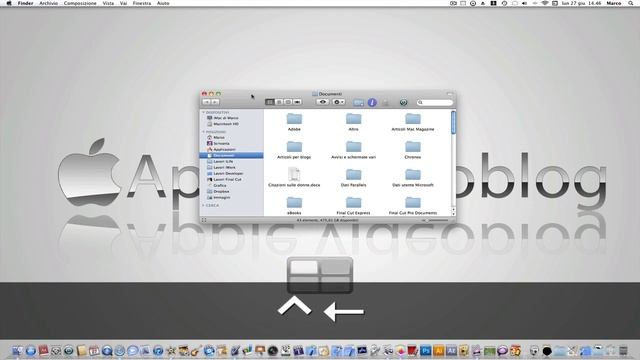The image size is (640, 360).
Task: Click the Wi-Fi status icon in menu bar
Action: point(544,3)
